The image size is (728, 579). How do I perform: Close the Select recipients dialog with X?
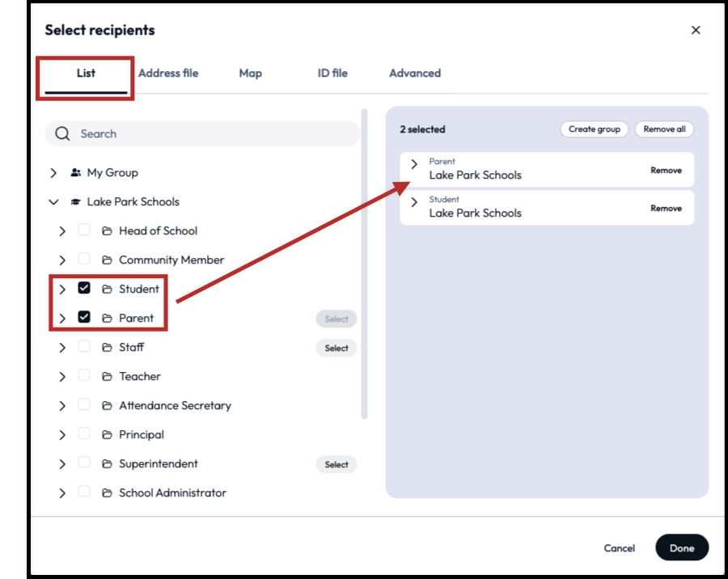click(696, 30)
